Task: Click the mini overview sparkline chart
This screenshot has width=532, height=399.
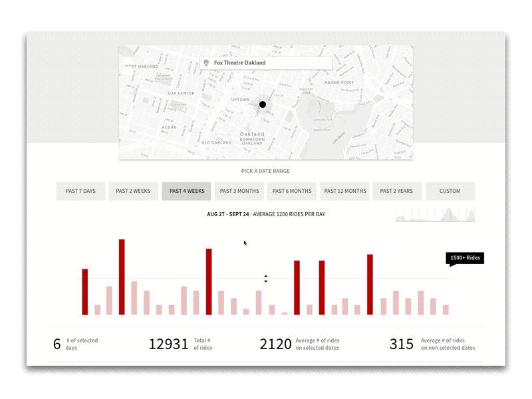Action: pos(436,214)
